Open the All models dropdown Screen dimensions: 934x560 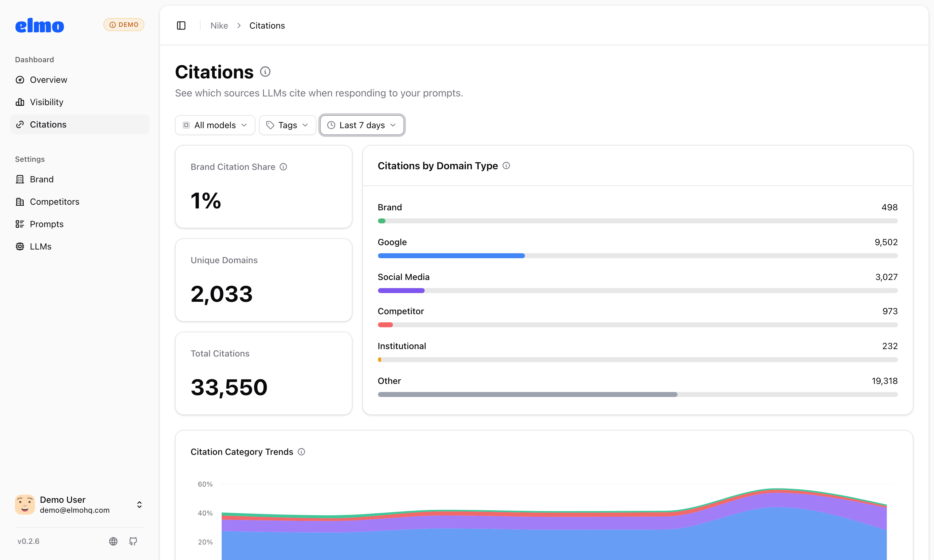point(215,125)
